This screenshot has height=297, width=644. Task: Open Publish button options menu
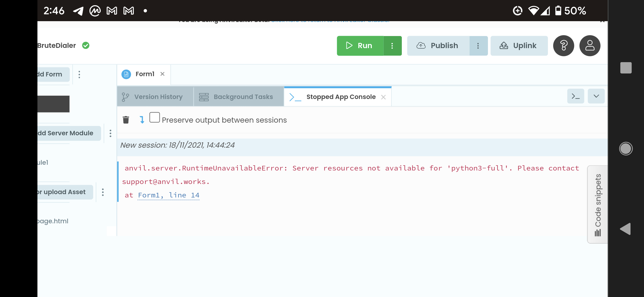tap(478, 46)
